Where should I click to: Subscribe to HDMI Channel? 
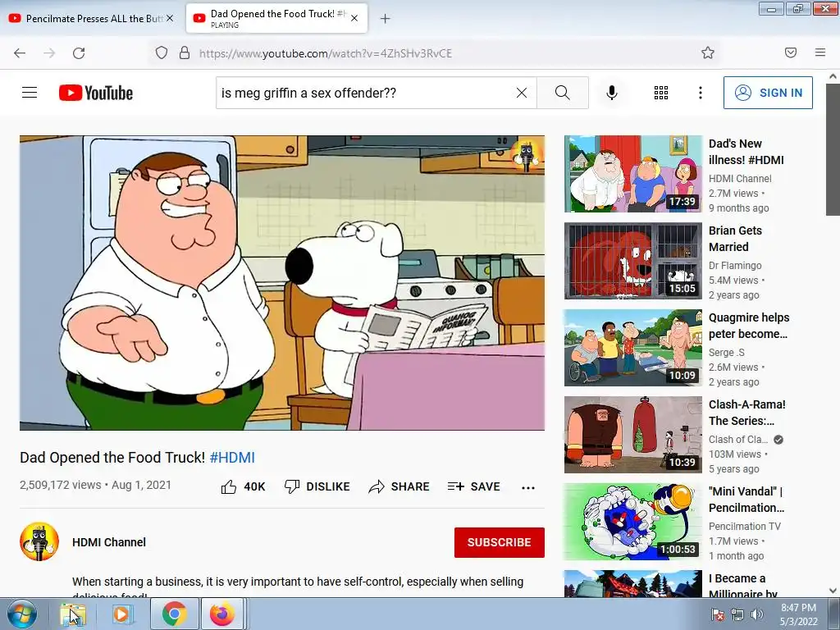[x=500, y=542]
